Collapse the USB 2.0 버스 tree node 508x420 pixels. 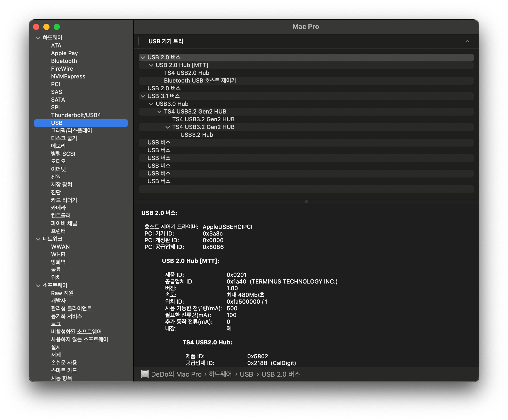[x=143, y=58]
